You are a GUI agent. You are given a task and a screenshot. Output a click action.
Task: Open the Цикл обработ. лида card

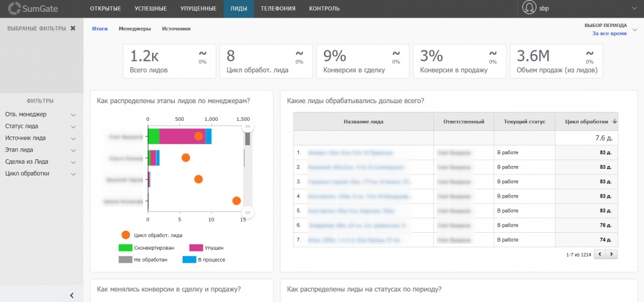pos(266,61)
